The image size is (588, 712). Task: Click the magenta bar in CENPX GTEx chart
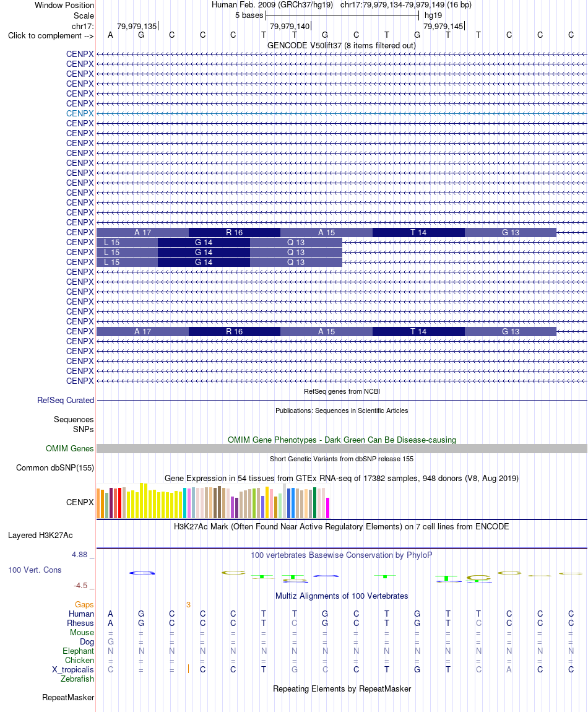click(x=328, y=508)
